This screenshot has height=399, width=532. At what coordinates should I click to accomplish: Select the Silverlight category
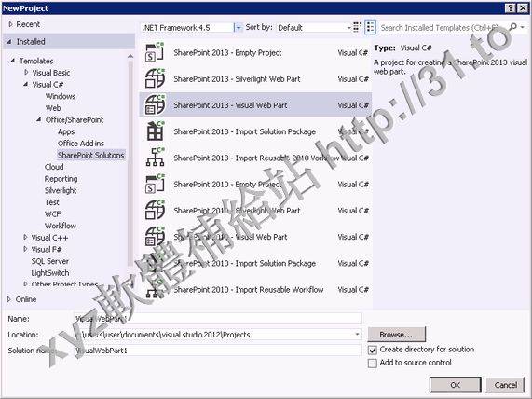(x=61, y=190)
